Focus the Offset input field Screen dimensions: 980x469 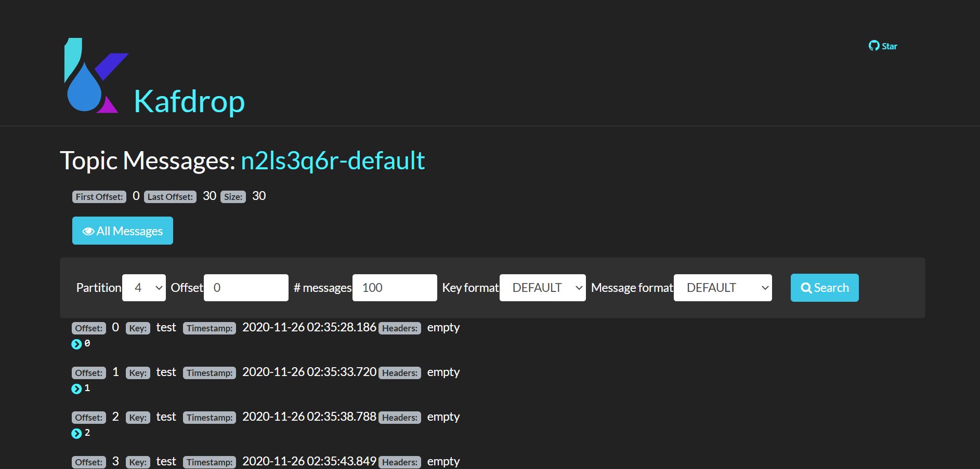246,288
